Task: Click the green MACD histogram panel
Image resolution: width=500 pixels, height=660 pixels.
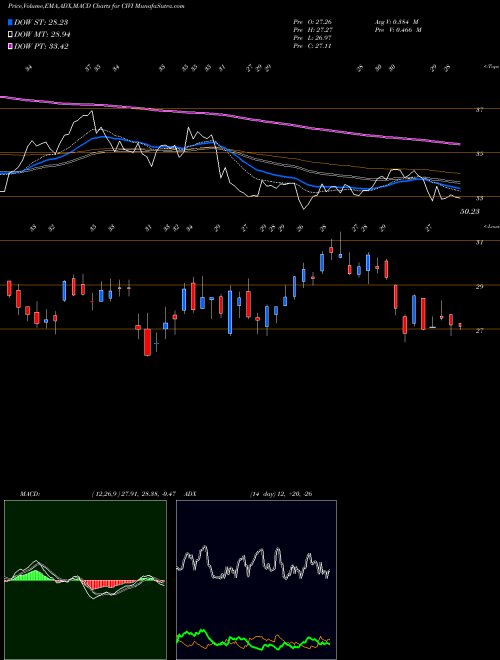Action: coord(85,580)
